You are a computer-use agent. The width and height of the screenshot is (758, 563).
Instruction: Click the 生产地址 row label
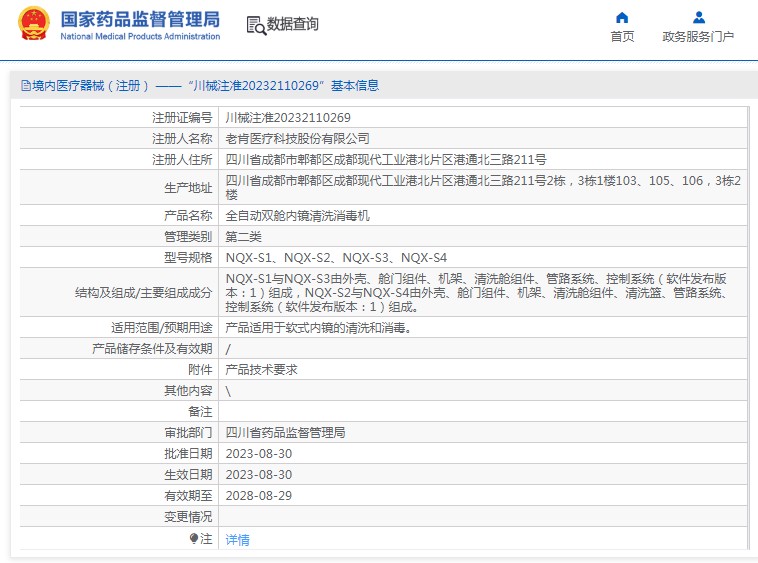click(188, 188)
